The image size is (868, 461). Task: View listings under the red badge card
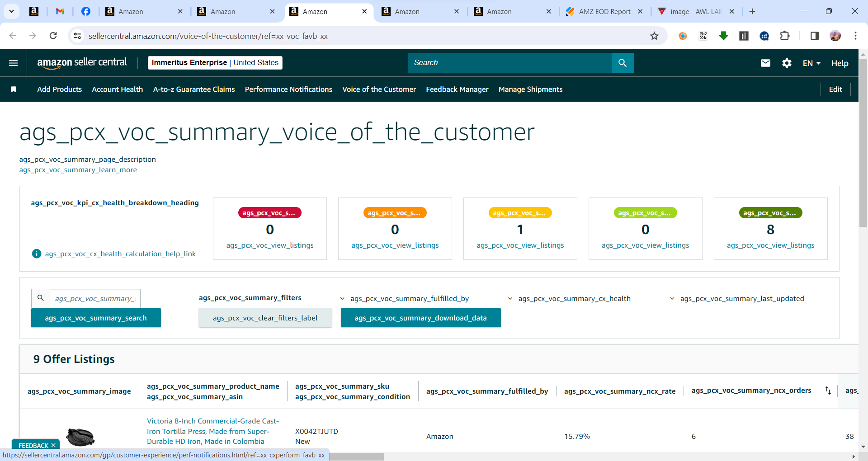[270, 245]
